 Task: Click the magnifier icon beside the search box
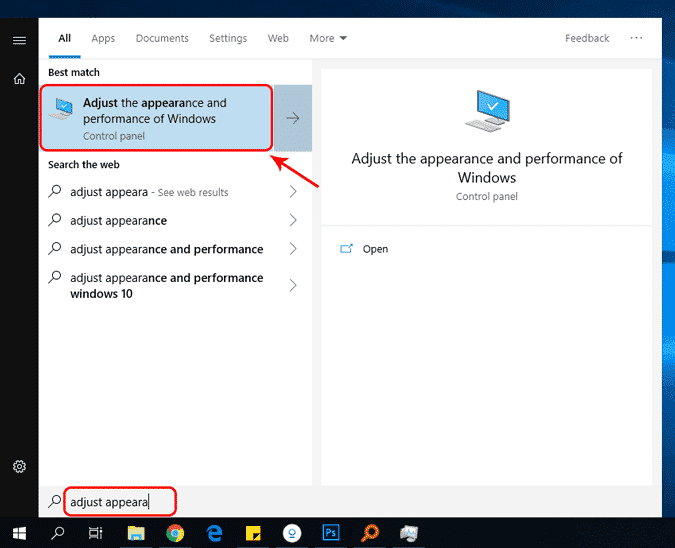point(55,501)
